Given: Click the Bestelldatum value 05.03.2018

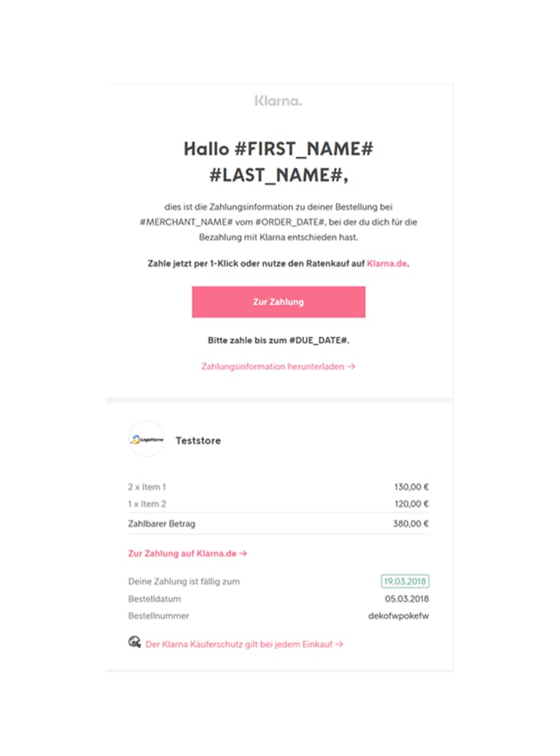Looking at the screenshot, I should point(404,598).
